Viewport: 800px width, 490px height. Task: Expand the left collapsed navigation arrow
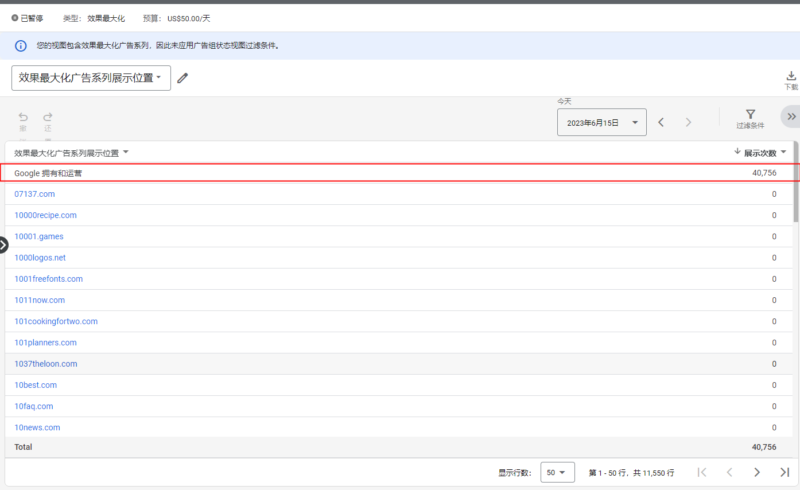3,244
